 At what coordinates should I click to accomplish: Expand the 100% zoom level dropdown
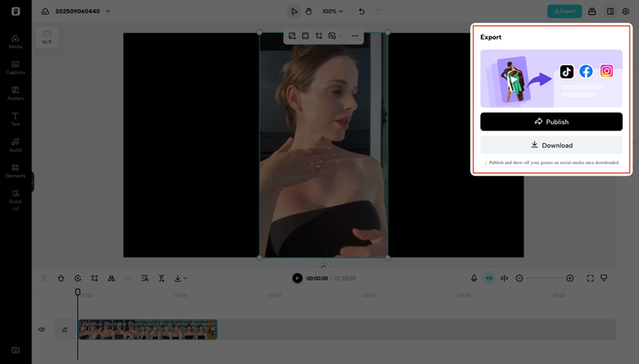(x=332, y=11)
